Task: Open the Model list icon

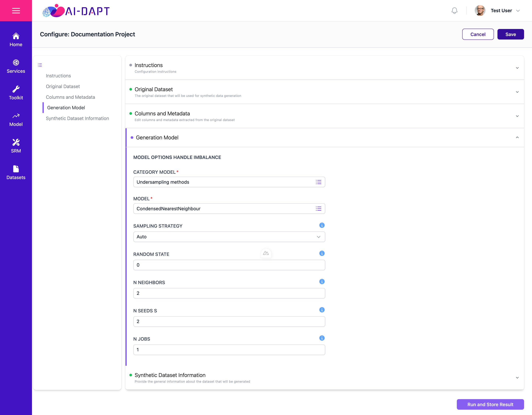Action: [318, 209]
